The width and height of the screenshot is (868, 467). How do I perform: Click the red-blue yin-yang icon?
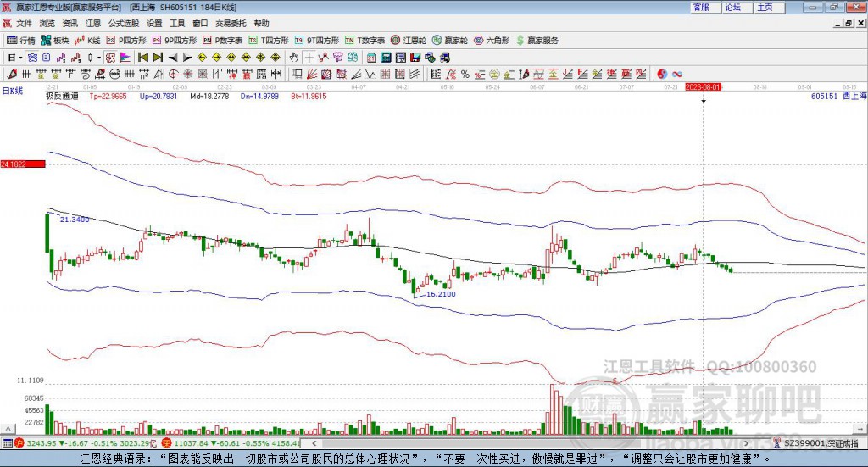[x=662, y=74]
